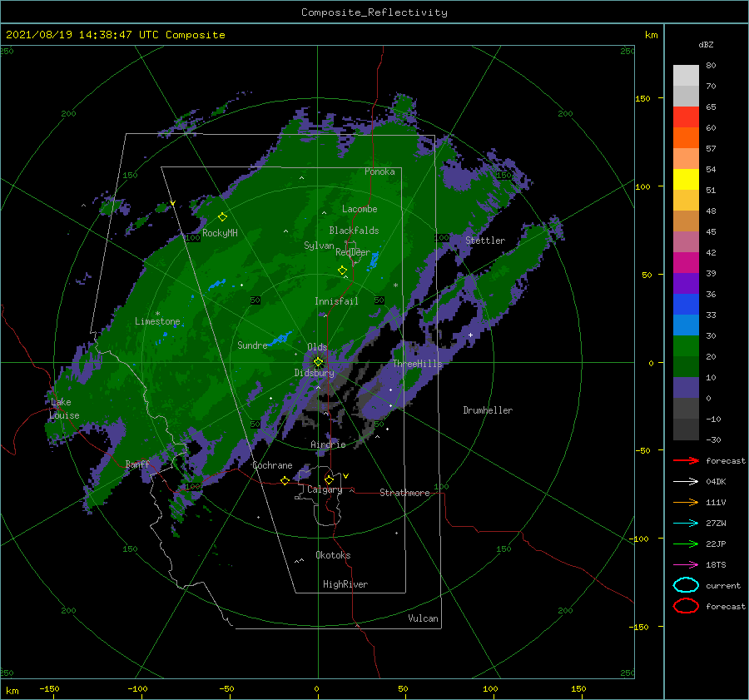Select the yellow diamond marker below Cochrane
The height and width of the screenshot is (700, 749).
pos(285,481)
